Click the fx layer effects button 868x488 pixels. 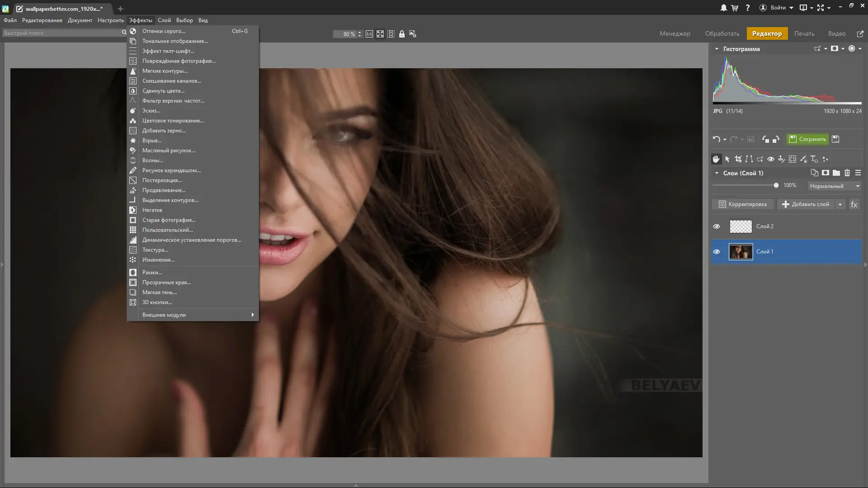pos(854,204)
